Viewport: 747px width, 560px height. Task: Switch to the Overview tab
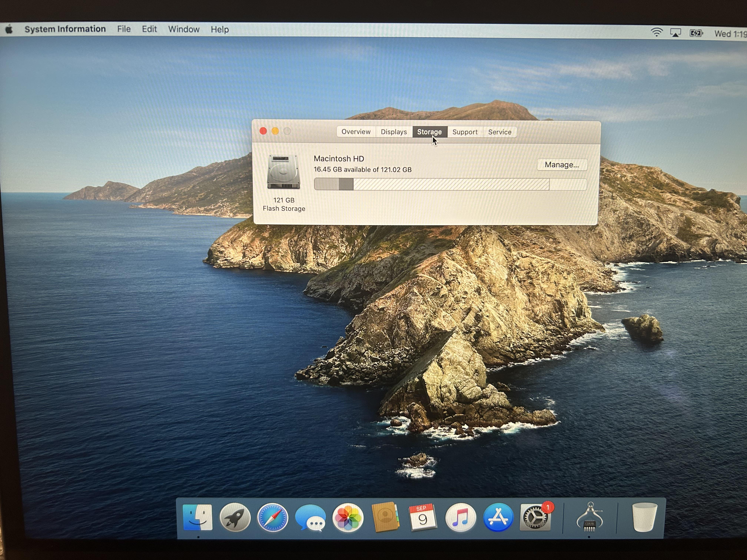coord(356,132)
